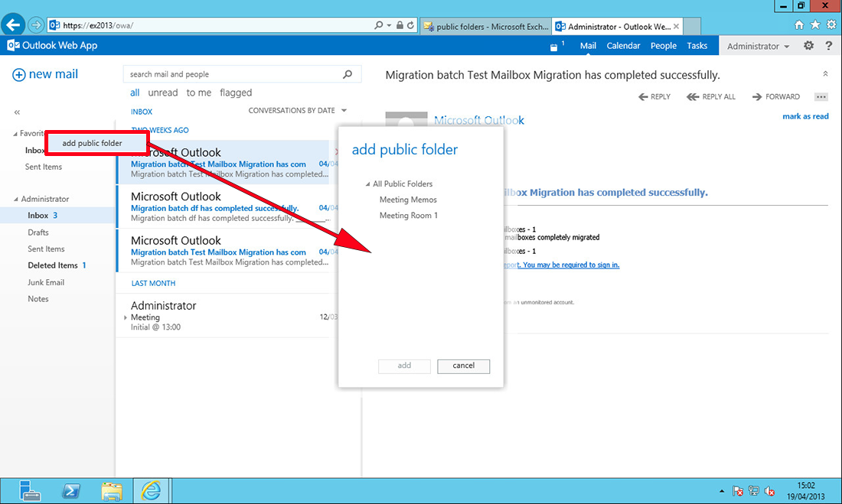Switch to the Calendar section
The width and height of the screenshot is (842, 504).
pos(623,45)
